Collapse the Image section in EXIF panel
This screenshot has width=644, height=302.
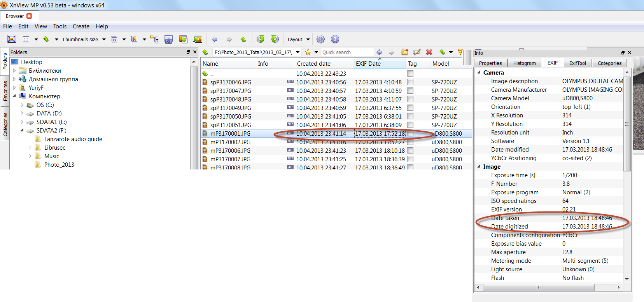pos(479,166)
